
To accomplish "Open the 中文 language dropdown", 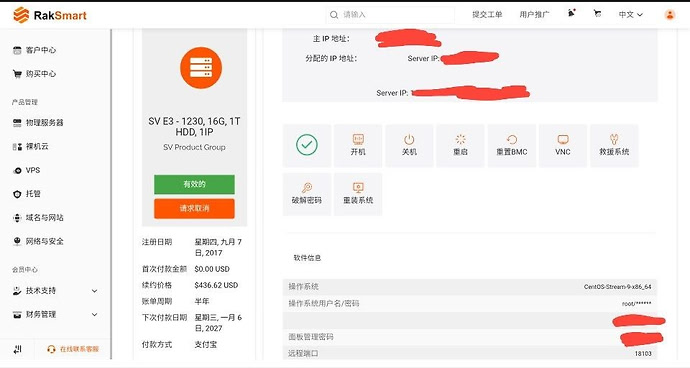I will (x=631, y=15).
